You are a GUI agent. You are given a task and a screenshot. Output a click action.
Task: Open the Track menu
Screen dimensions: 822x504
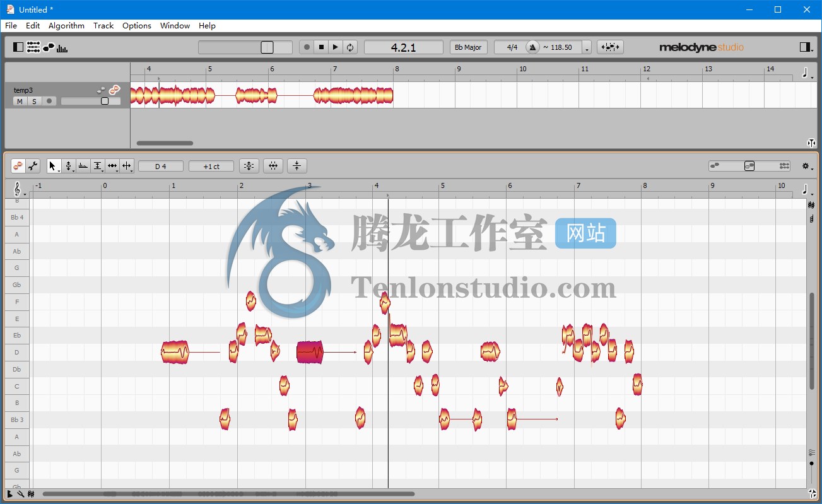point(103,26)
